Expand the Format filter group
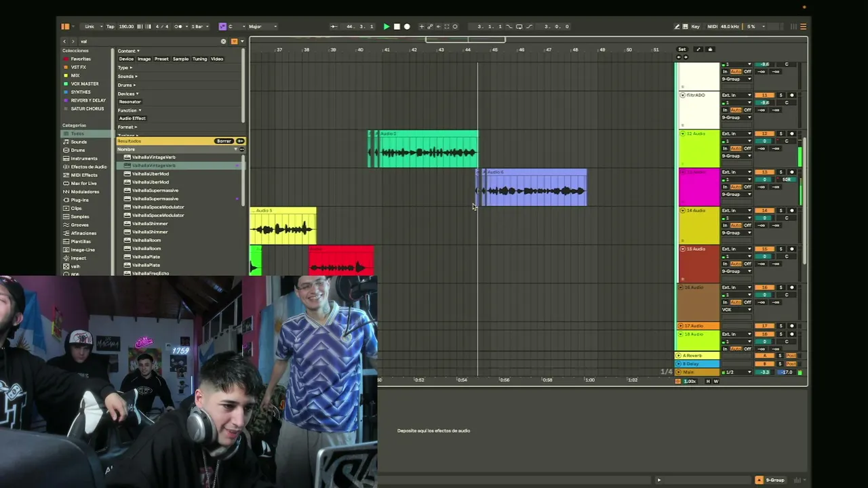The width and height of the screenshot is (868, 488). click(127, 127)
